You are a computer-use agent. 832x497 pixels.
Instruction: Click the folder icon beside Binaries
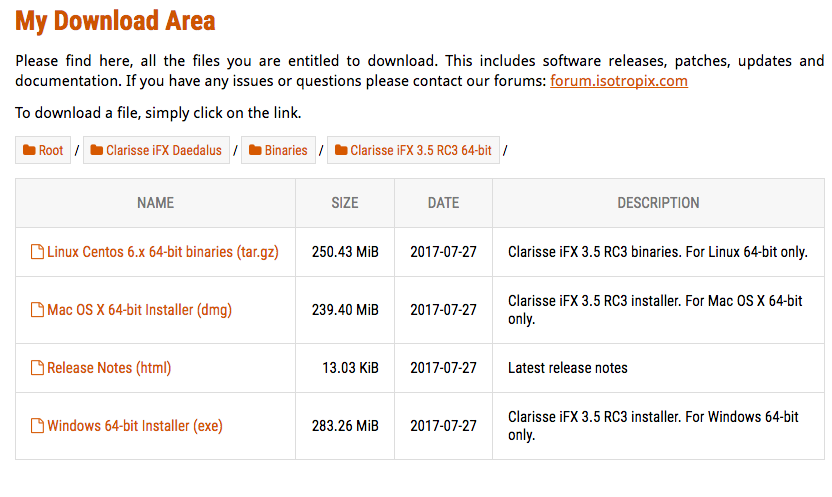[x=255, y=150]
